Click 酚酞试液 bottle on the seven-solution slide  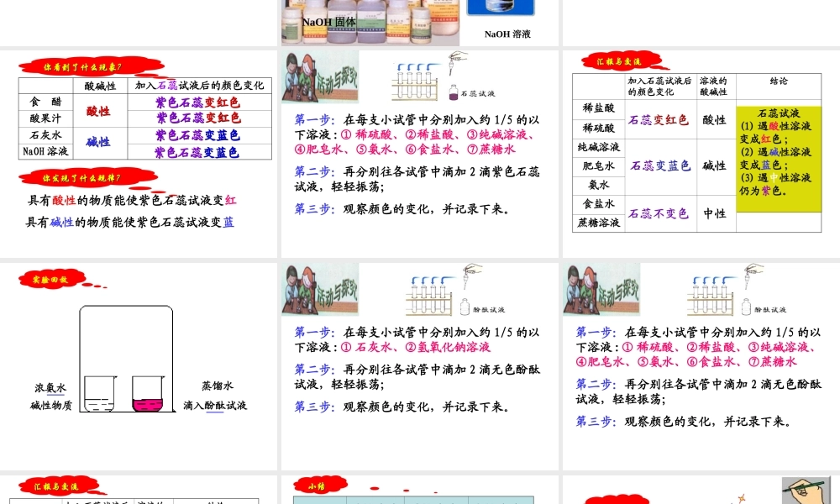pyautogui.click(x=746, y=307)
